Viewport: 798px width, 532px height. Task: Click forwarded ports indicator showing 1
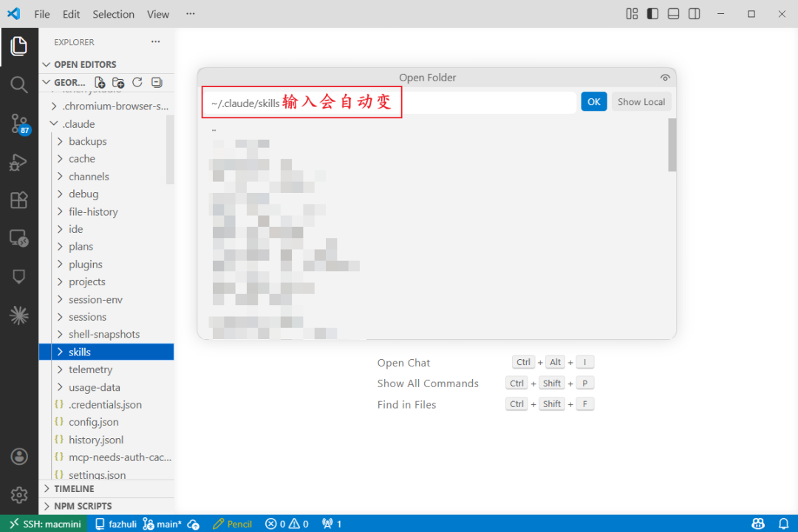332,524
